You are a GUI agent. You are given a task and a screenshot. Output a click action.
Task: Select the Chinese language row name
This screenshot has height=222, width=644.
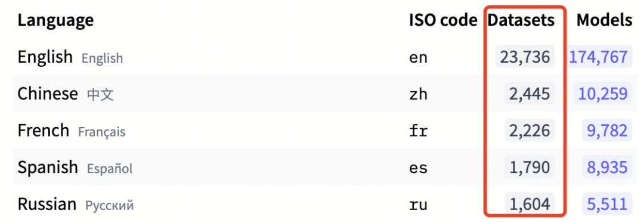47,94
